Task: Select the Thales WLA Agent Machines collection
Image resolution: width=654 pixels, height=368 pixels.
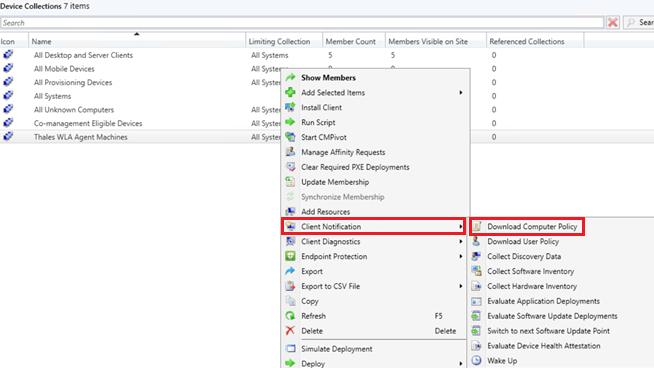Action: coord(80,137)
